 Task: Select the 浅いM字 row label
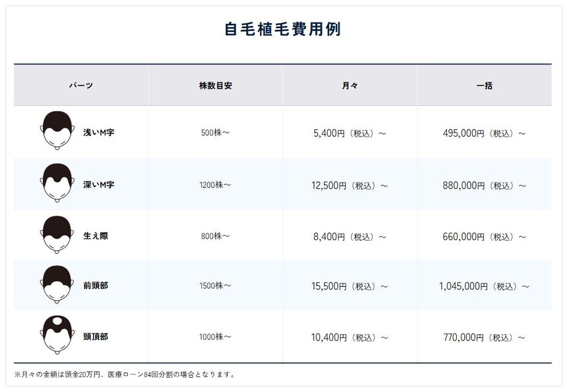(98, 132)
